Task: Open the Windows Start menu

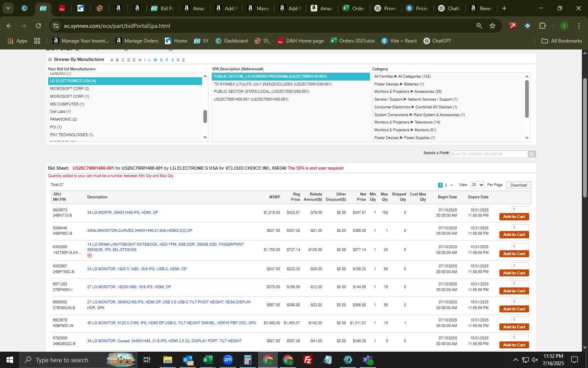Action: point(10,360)
